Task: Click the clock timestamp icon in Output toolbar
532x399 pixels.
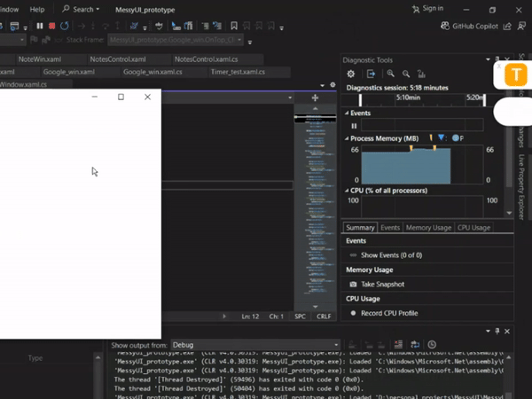Action: point(432,345)
